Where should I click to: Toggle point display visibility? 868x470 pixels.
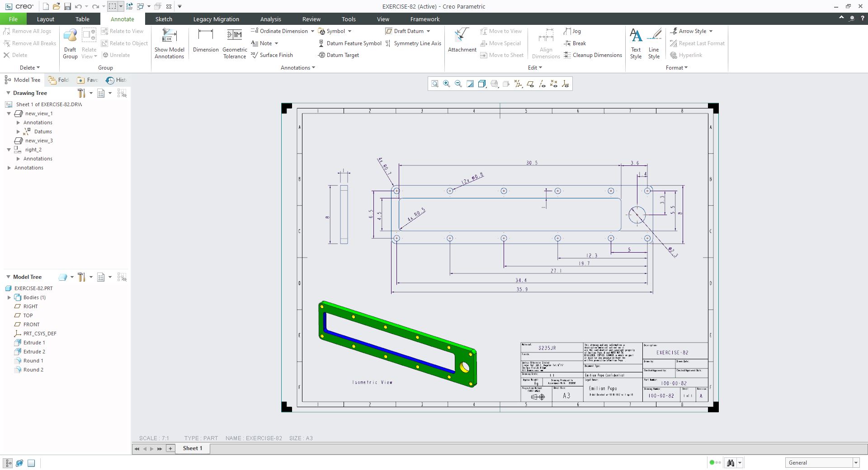(x=554, y=84)
